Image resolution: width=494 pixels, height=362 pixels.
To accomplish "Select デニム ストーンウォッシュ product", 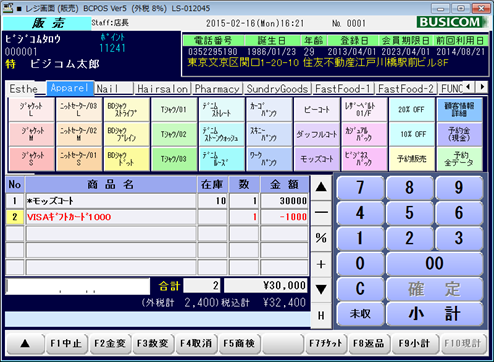I will coord(221,134).
